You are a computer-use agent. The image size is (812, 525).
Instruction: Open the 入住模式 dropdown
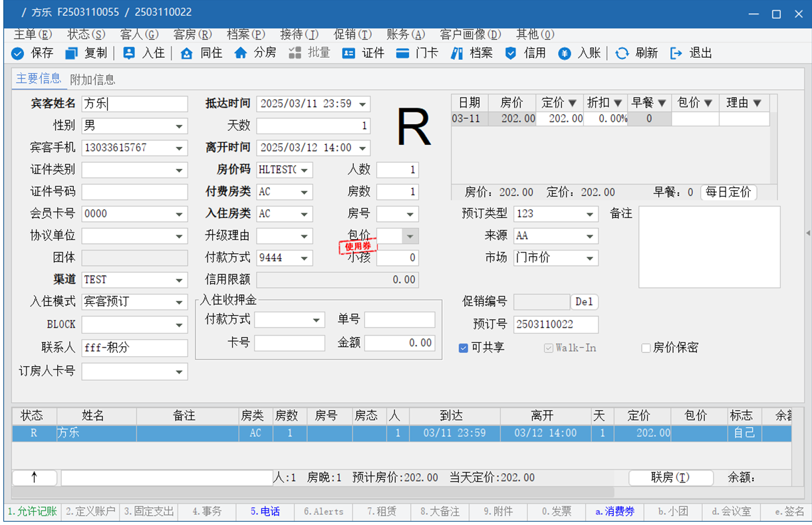pyautogui.click(x=180, y=302)
